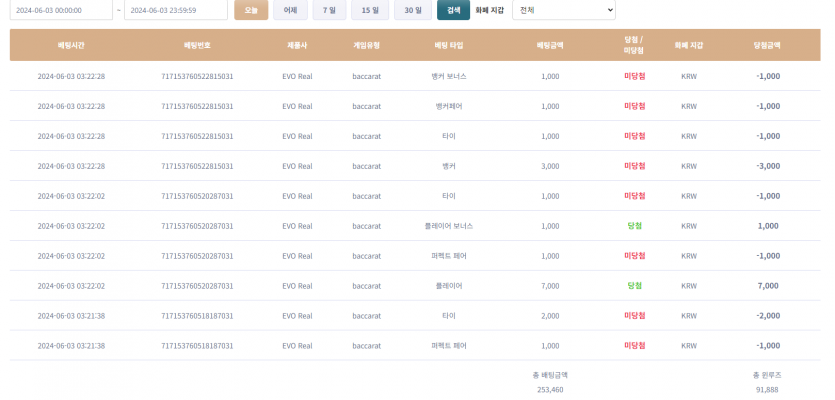Click 타이 in the 03:22:28 row
The image size is (835, 400).
coord(449,136)
